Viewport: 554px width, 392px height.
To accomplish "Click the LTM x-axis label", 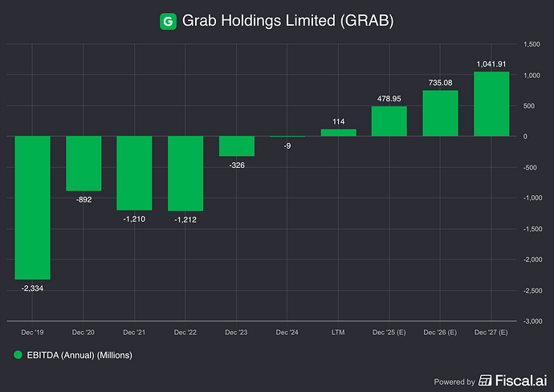I will click(338, 332).
